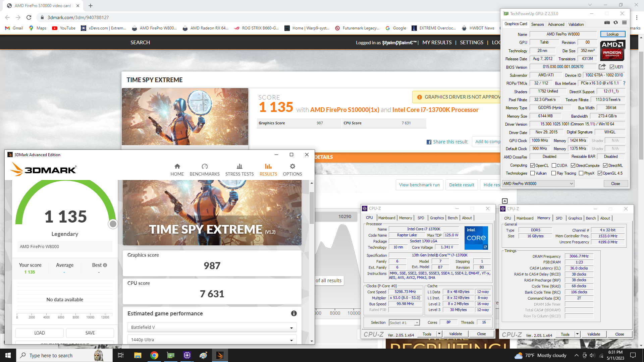Click the 3DMark scrollbar down arrow
644x362 pixels.
click(x=312, y=341)
